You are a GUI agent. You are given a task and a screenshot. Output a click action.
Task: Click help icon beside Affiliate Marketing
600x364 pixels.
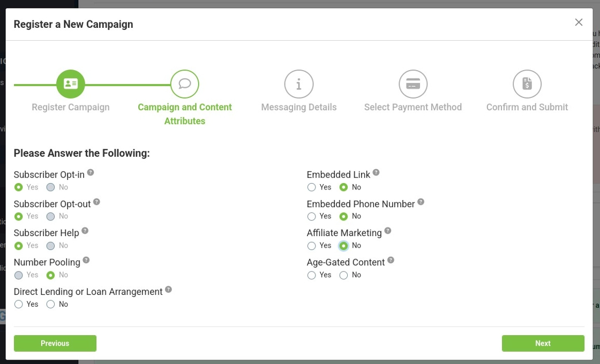[388, 231]
